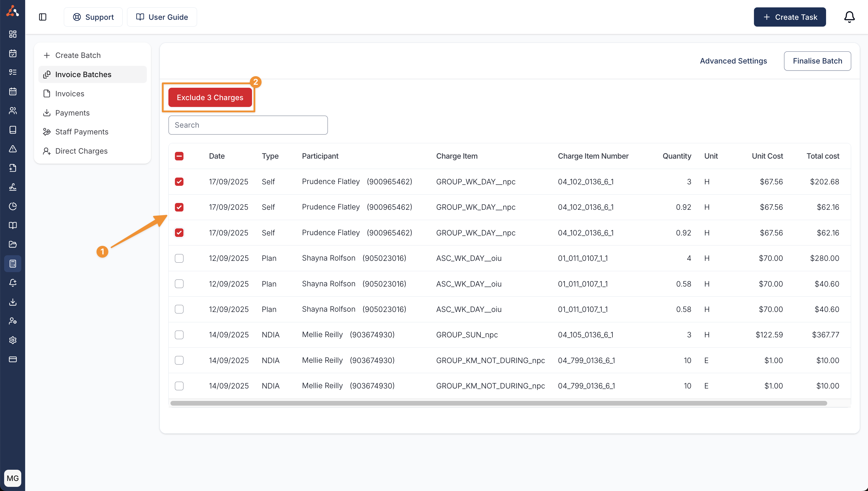Select Direct Charges menu item
The width and height of the screenshot is (868, 491).
[81, 151]
